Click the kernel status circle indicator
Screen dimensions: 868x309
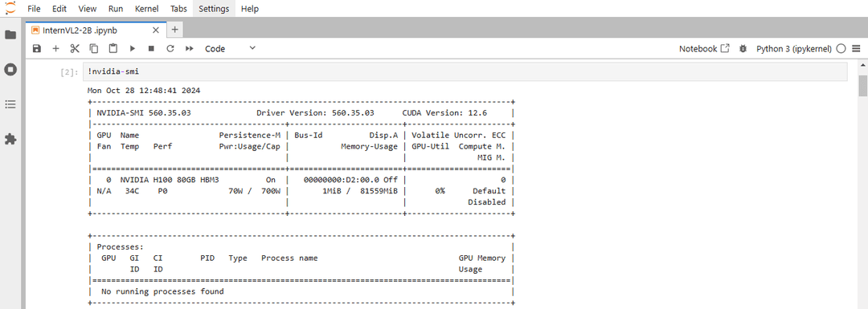[841, 49]
